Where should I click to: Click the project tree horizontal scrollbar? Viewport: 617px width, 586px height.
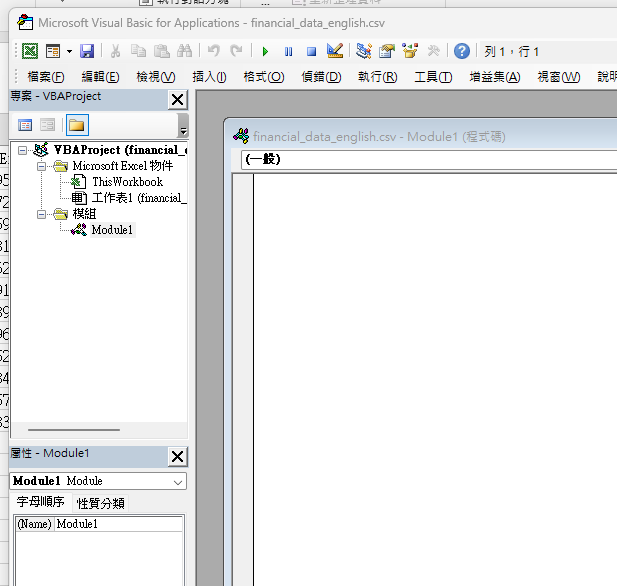coord(74,430)
